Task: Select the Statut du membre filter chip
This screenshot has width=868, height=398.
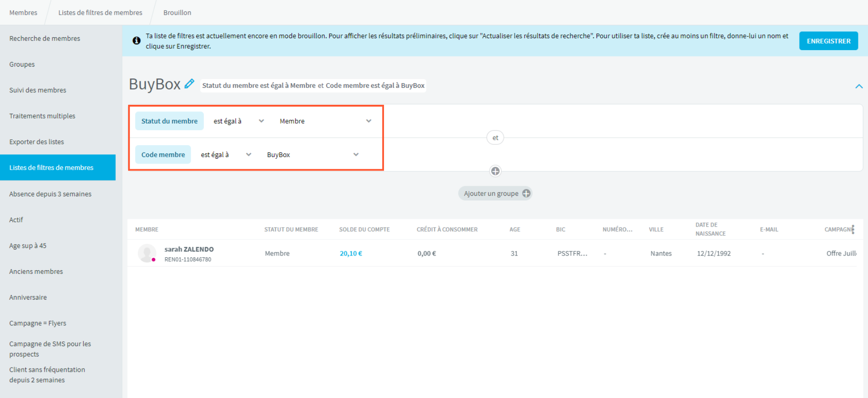Action: (x=169, y=121)
